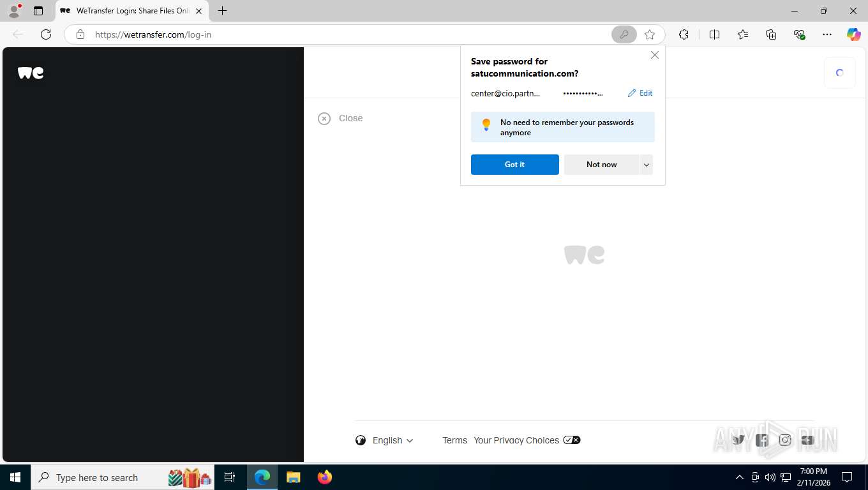The image size is (868, 490).
Task: Click the privacy choices toggle icon
Action: [572, 440]
